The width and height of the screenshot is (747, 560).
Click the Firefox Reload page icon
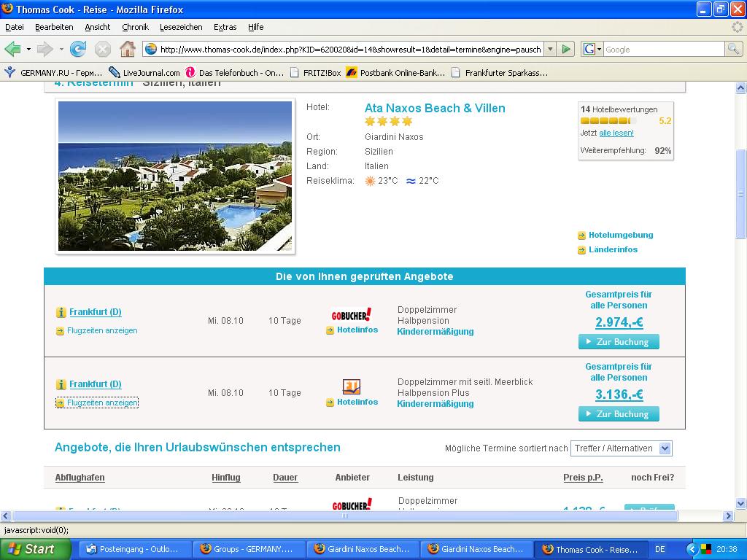[x=78, y=49]
